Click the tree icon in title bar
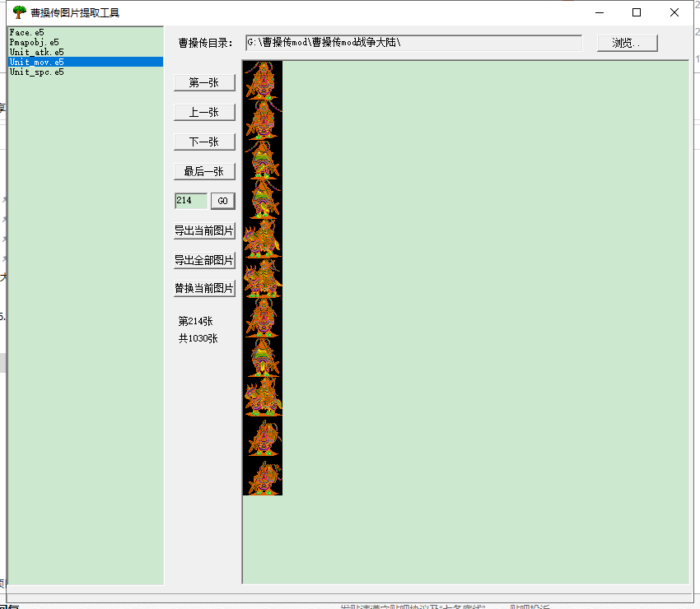Screen dimensions: 700x609 point(20,12)
